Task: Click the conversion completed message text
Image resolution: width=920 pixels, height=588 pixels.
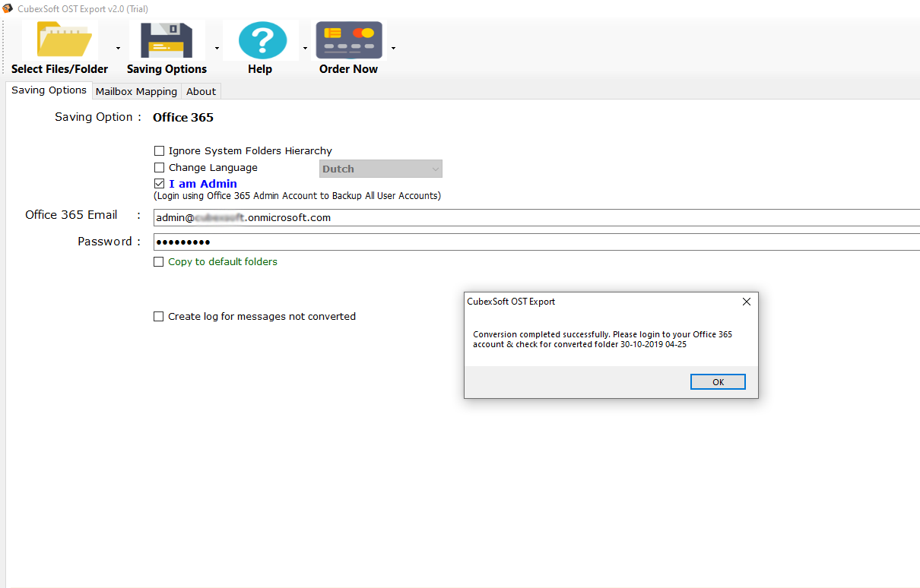Action: [x=602, y=340]
